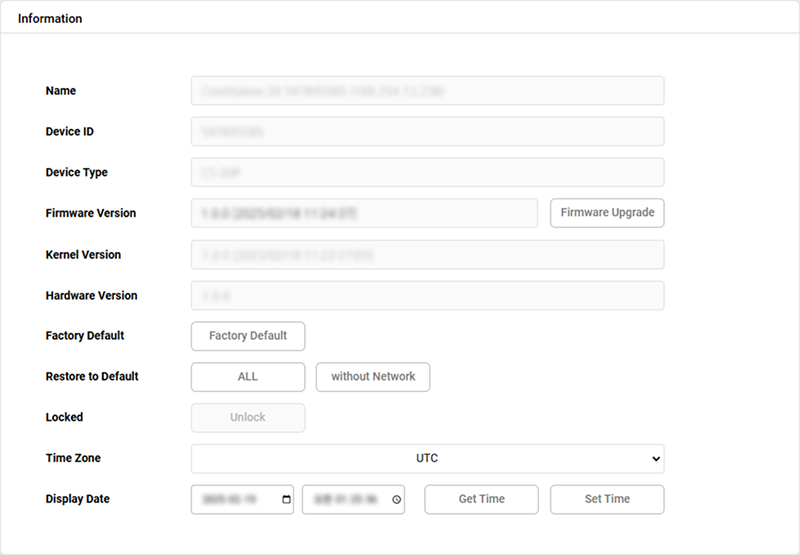
Task: Apply the time with Set Time
Action: click(x=607, y=500)
